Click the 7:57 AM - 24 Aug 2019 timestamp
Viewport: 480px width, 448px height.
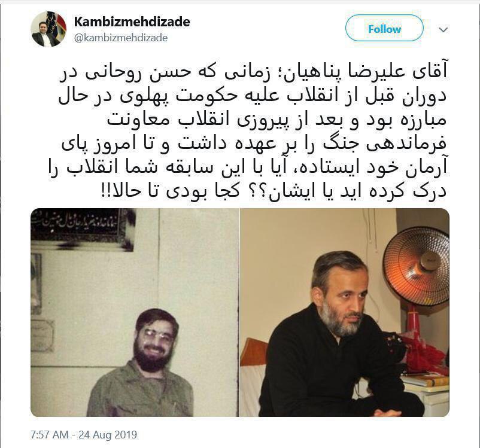click(83, 434)
